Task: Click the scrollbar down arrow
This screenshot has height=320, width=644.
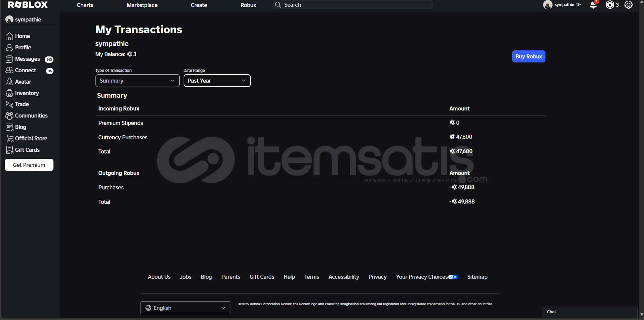Action: tap(641, 315)
